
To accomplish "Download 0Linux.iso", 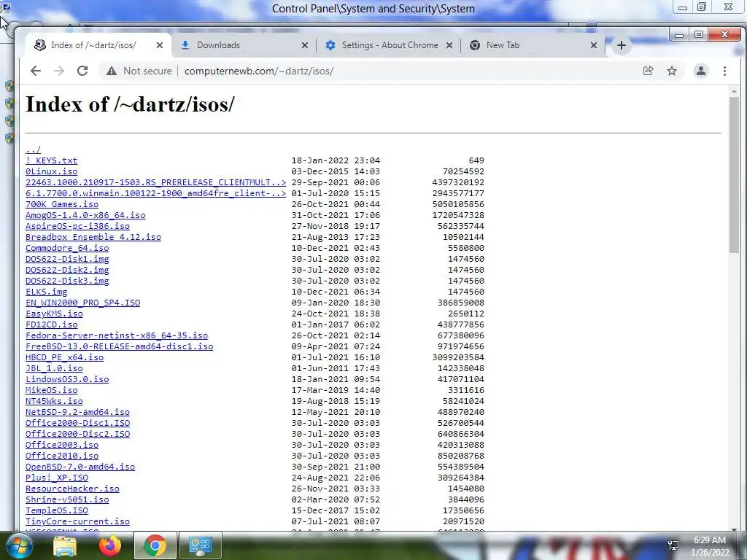I will 52,171.
